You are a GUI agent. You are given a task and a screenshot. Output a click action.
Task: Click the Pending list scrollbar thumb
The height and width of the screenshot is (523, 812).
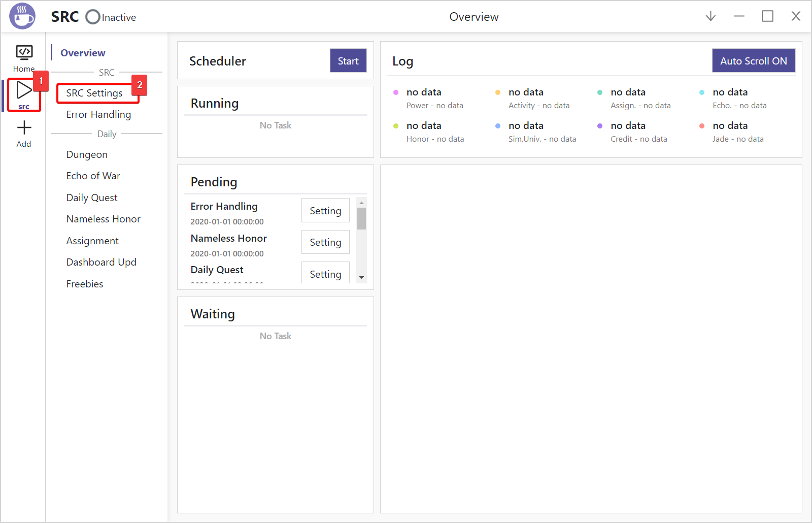pyautogui.click(x=361, y=218)
